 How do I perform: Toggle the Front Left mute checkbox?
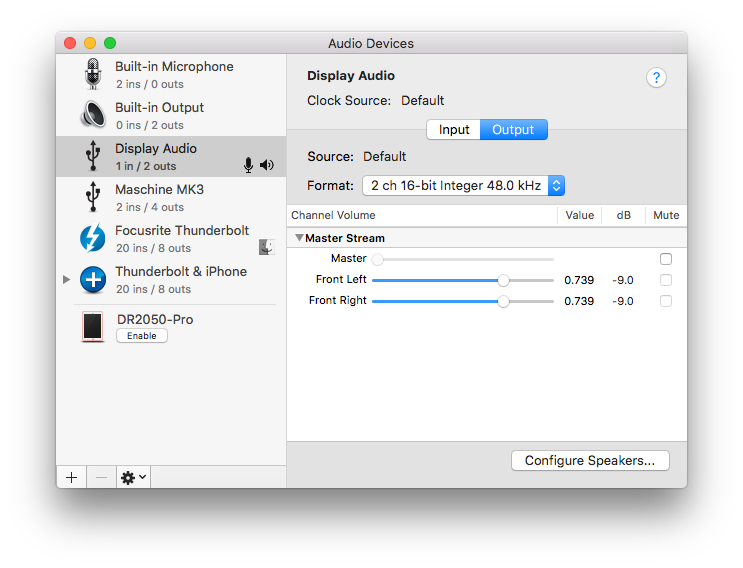coord(666,280)
